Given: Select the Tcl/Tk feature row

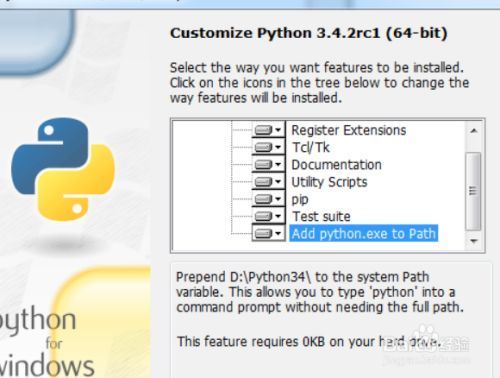Looking at the screenshot, I should coord(311,147).
